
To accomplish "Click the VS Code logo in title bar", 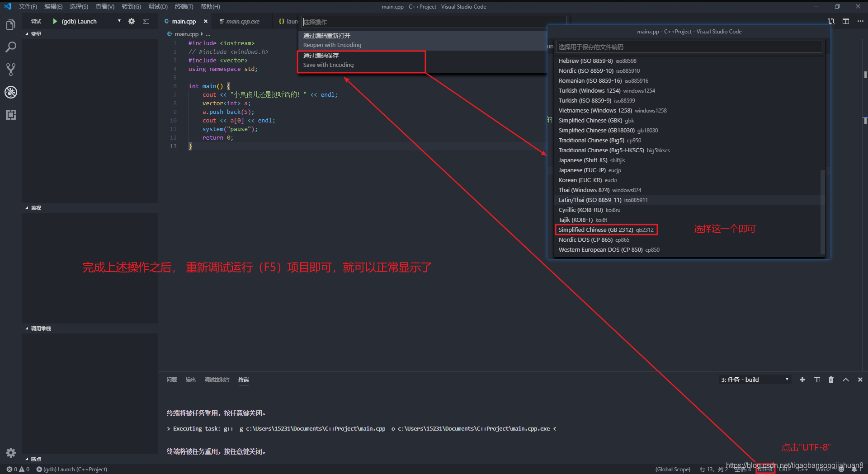I will 8,6.
